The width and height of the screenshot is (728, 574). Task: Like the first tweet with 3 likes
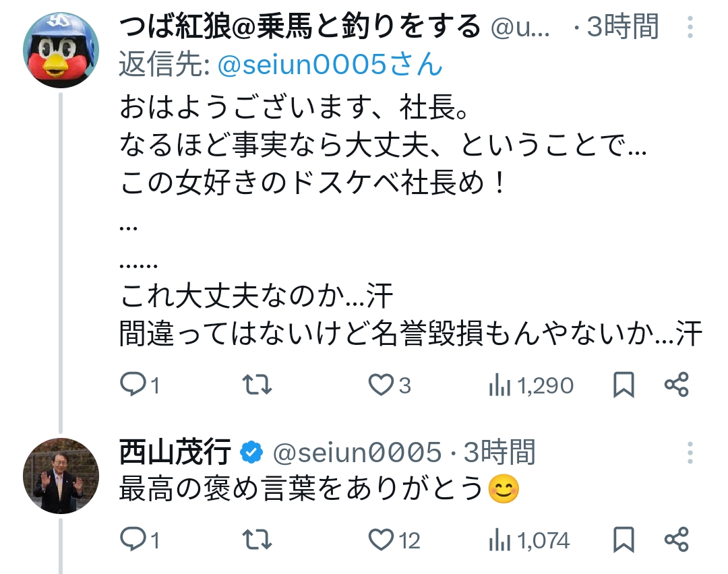pyautogui.click(x=382, y=385)
